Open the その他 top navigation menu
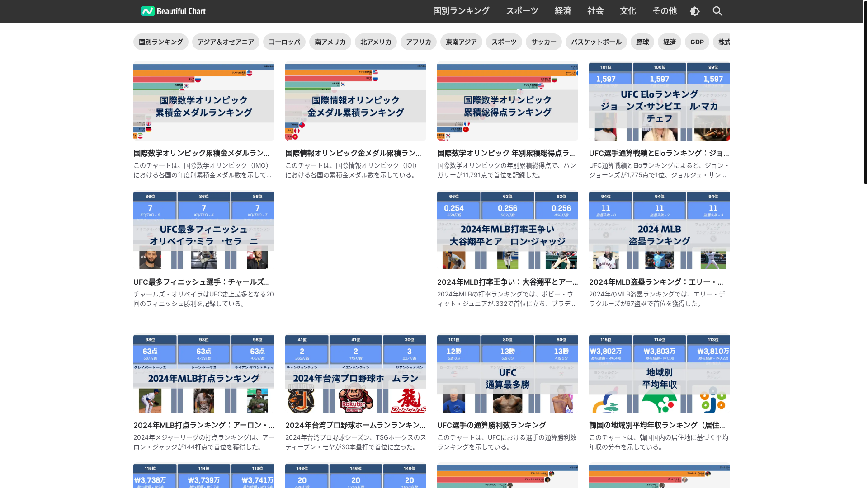Viewport: 868px width, 488px height. 665,11
